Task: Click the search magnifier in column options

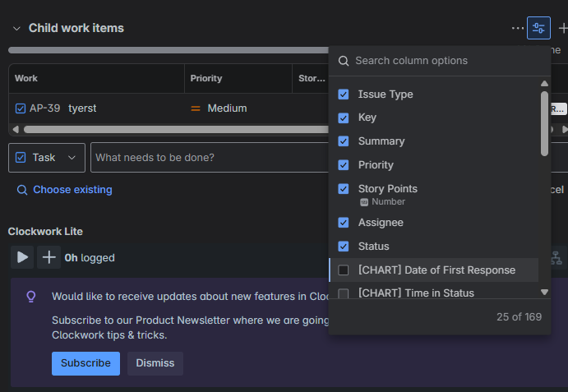Action: pyautogui.click(x=344, y=61)
